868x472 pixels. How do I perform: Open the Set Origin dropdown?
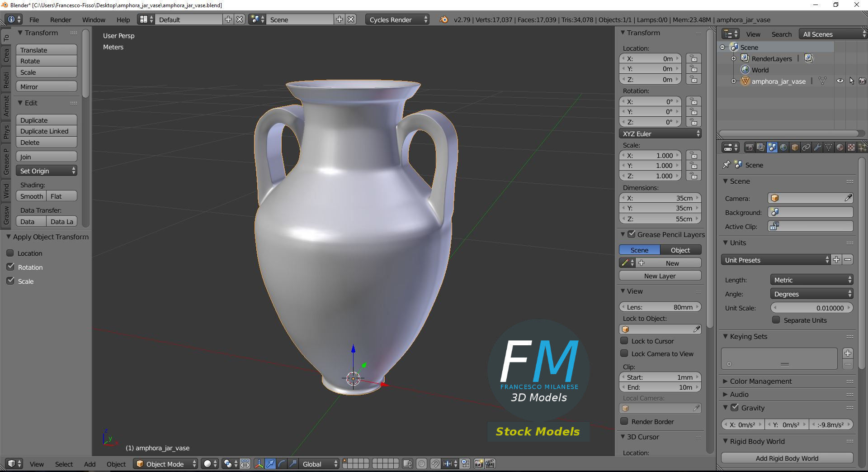[x=47, y=171]
